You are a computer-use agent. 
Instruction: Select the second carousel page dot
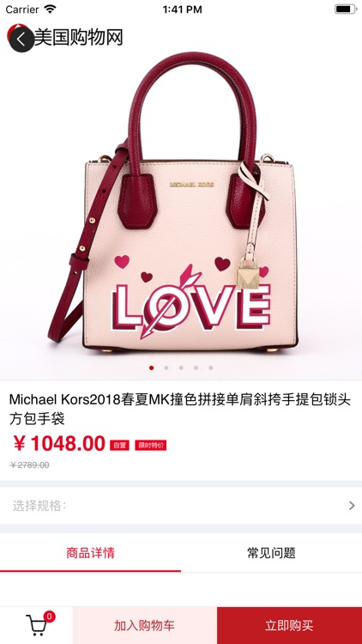click(166, 368)
